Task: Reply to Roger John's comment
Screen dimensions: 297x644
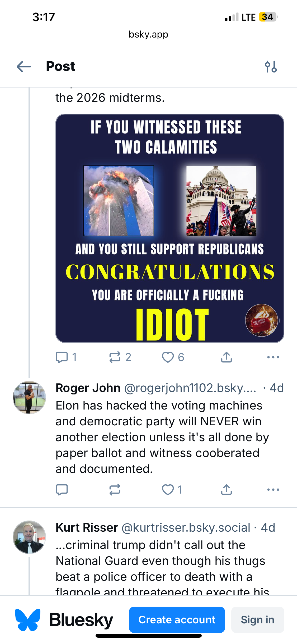Action: tap(62, 490)
